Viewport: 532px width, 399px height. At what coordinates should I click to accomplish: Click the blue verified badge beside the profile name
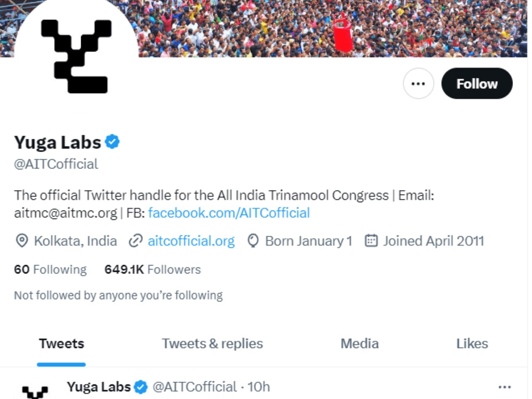coord(113,142)
